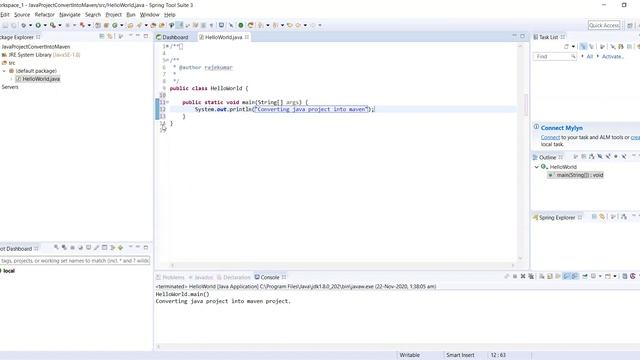Toggle show console on standard output change
This screenshot has height=360, width=640.
pos(566,276)
